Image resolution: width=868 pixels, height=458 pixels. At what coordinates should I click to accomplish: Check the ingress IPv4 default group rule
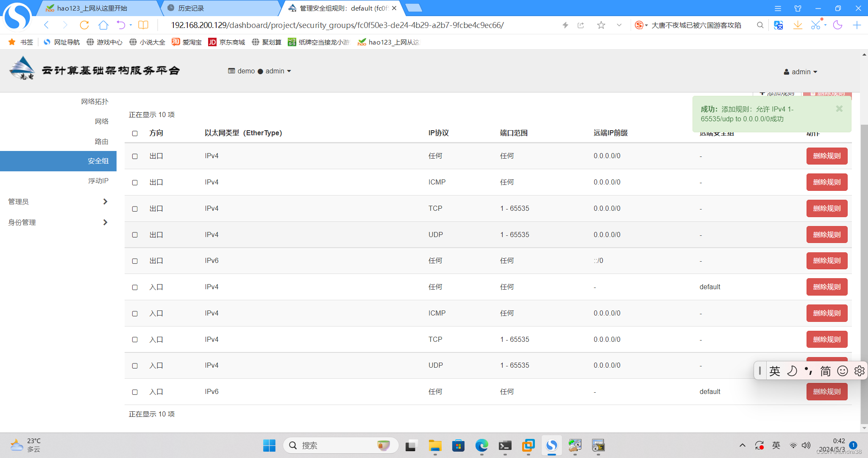(x=135, y=287)
